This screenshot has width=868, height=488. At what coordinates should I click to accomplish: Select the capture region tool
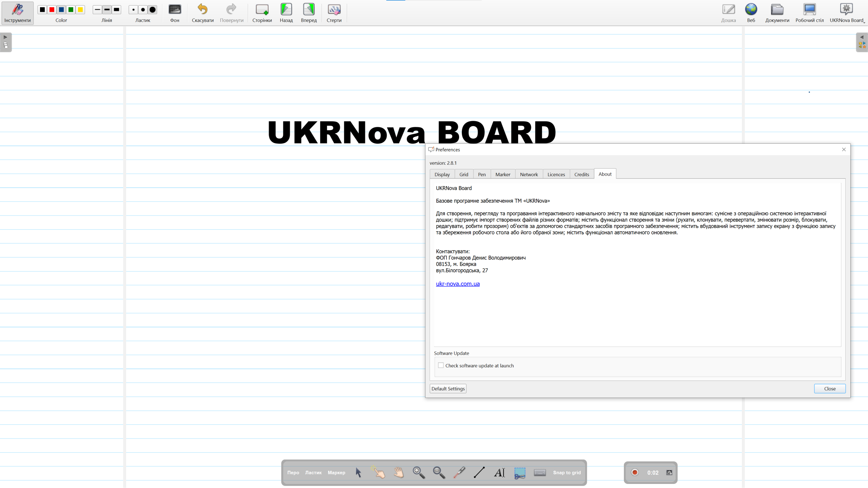point(519,472)
